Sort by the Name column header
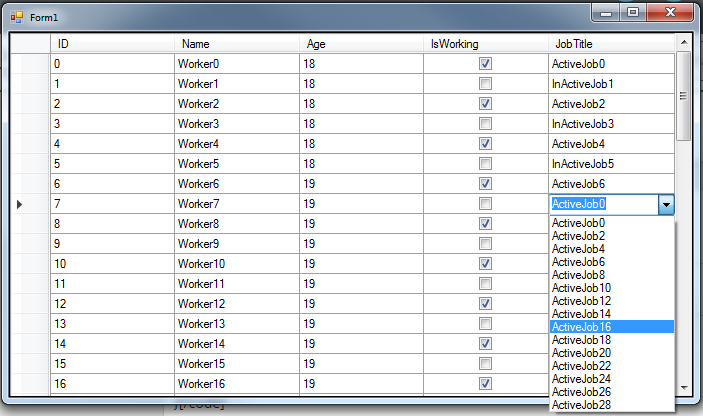Viewport: 703px width, 416px height. click(235, 44)
